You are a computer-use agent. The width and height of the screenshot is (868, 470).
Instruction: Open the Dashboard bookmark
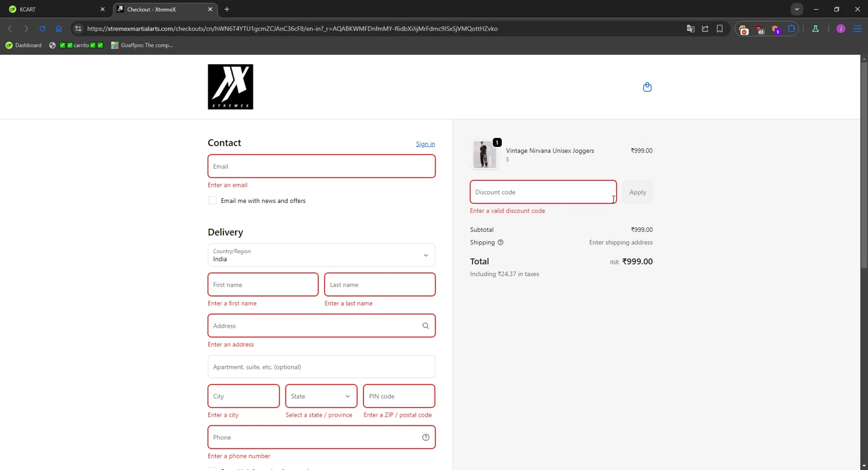pyautogui.click(x=23, y=45)
